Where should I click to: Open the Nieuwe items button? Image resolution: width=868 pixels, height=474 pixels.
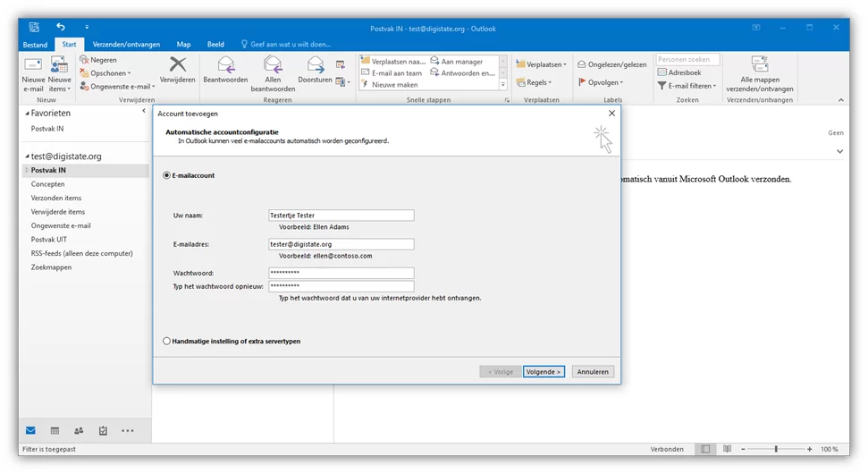59,75
